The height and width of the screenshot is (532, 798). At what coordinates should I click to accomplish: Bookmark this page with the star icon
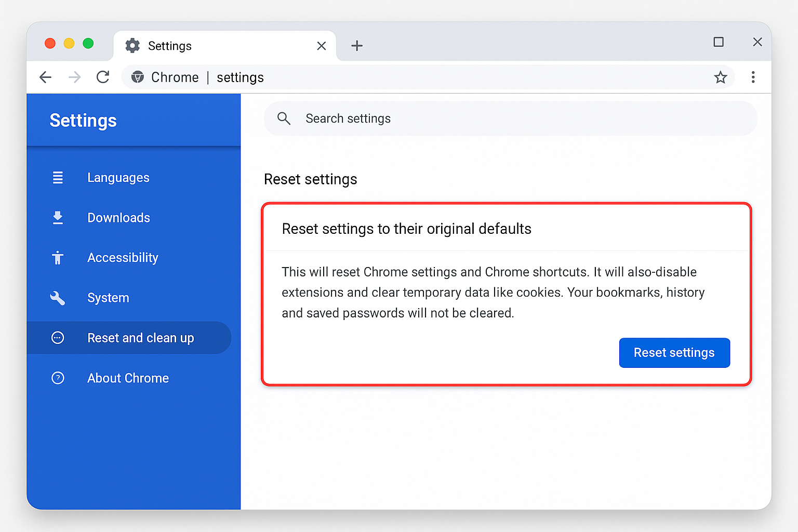point(721,77)
